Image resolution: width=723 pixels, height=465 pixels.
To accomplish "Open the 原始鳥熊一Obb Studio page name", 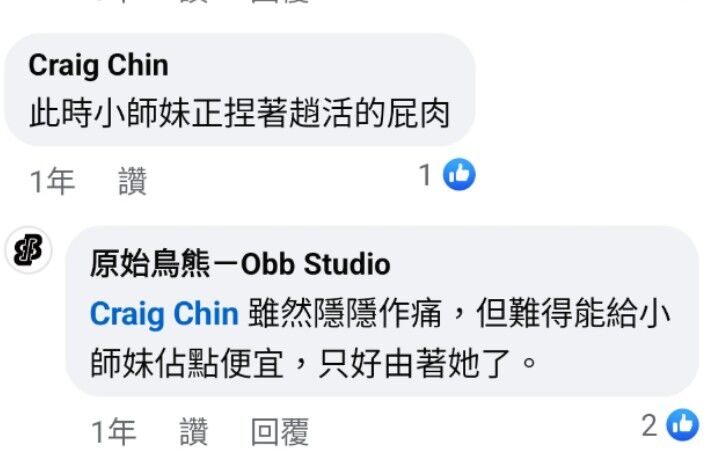I will [240, 264].
